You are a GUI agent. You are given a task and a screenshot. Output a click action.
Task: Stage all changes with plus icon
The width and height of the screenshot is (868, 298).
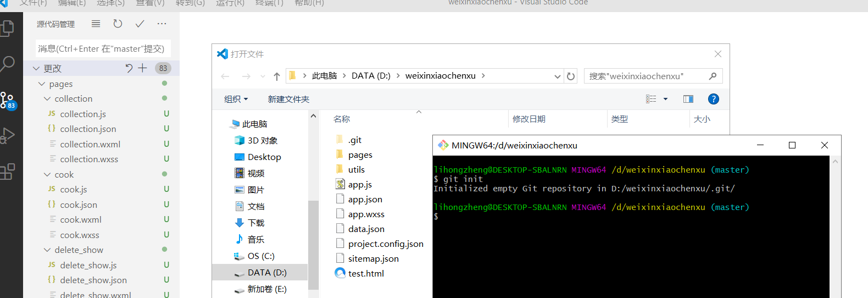pos(142,68)
